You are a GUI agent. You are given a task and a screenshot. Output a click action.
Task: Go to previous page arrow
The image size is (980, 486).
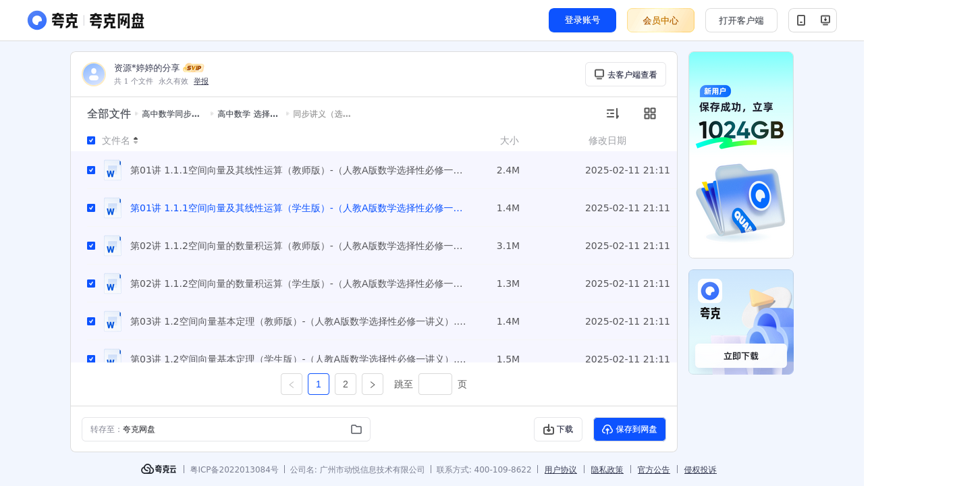click(292, 384)
